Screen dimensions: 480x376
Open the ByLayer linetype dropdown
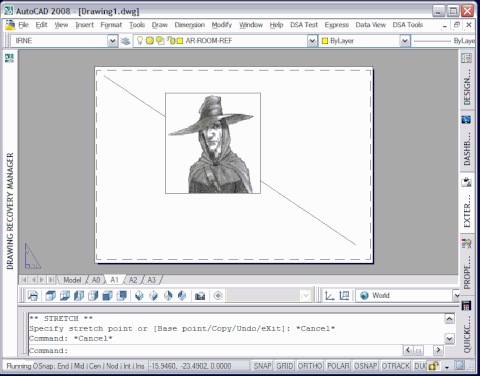pyautogui.click(x=444, y=41)
